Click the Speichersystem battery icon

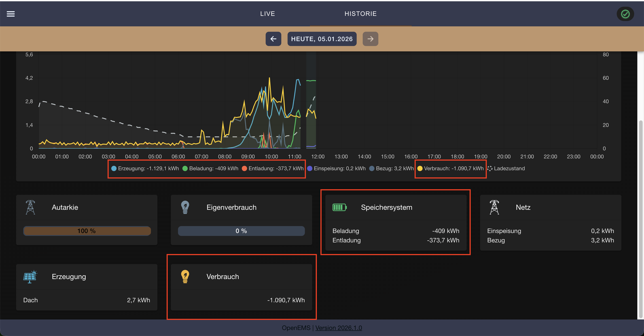point(339,207)
